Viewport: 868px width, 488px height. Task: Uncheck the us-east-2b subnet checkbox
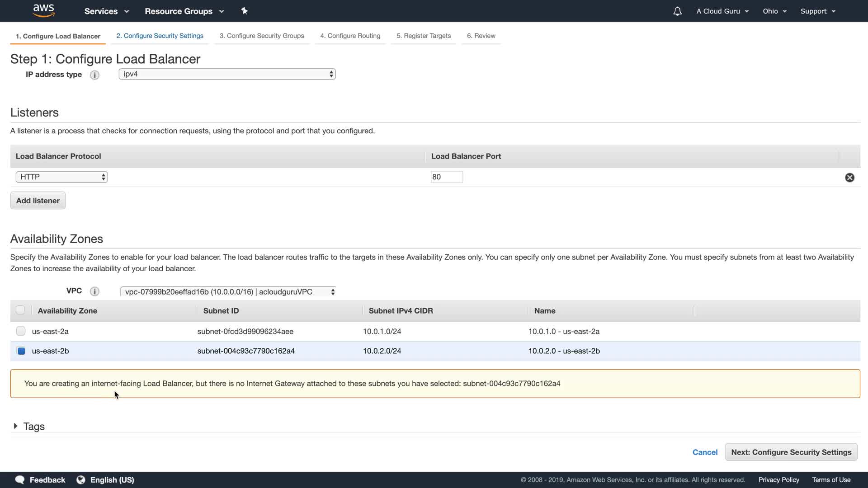[21, 351]
